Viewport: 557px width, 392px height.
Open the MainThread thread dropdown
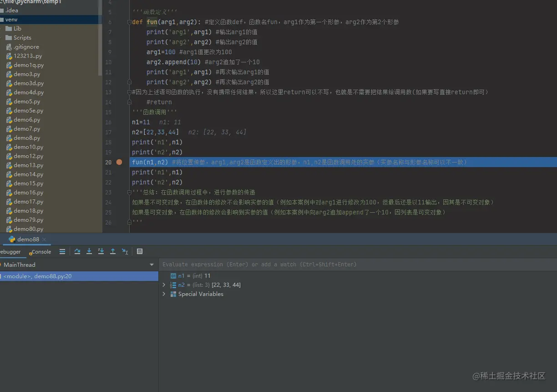152,265
